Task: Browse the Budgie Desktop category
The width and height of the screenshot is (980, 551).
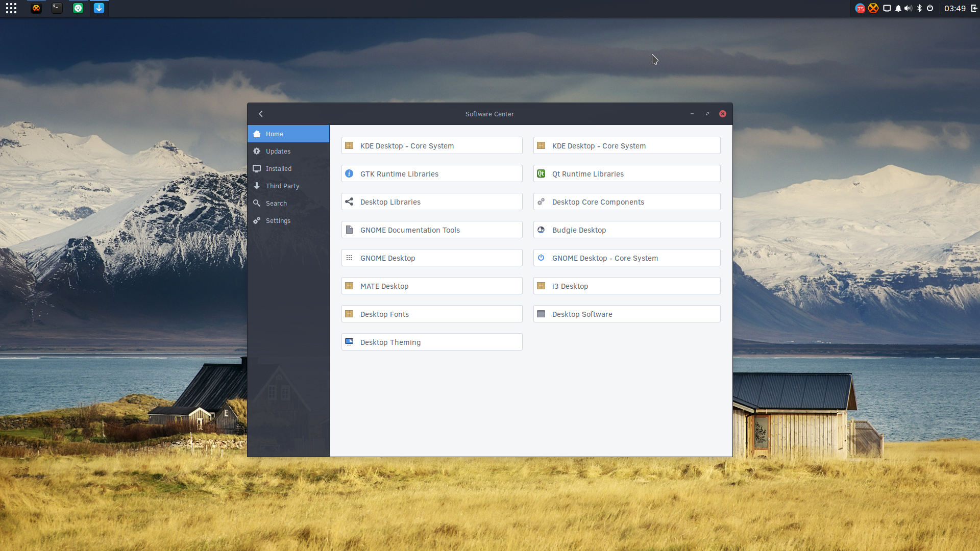Action: click(627, 230)
